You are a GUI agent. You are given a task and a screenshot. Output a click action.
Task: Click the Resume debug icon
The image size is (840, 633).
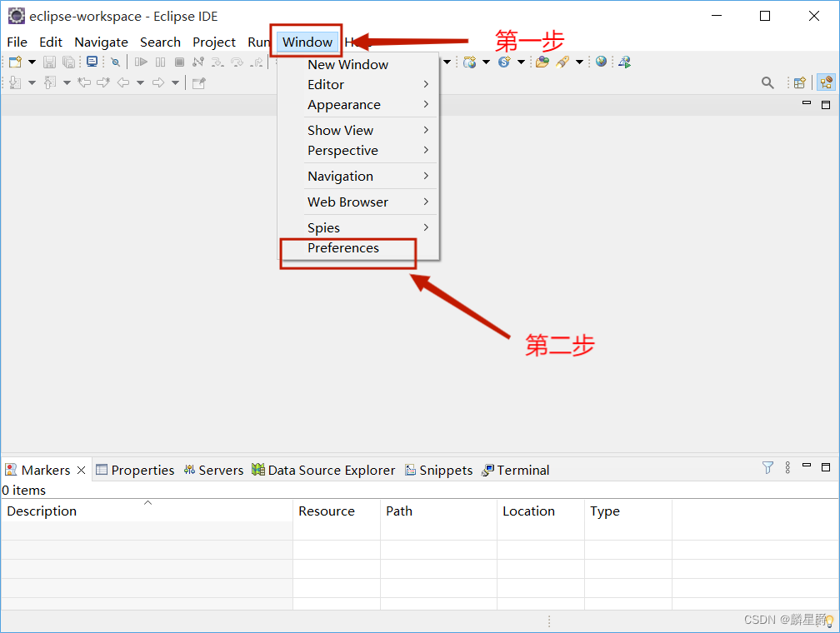[141, 62]
